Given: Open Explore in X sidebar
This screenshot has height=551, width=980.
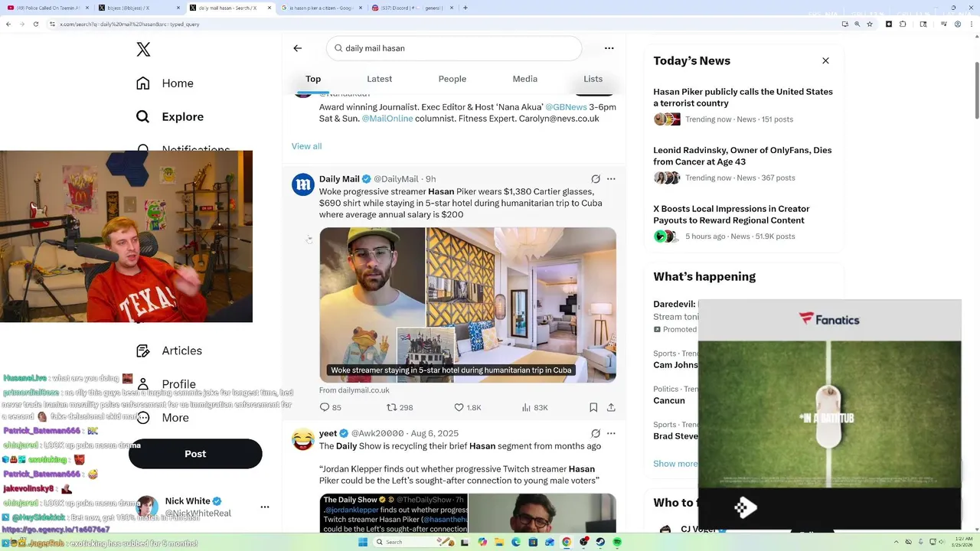Looking at the screenshot, I should [170, 117].
